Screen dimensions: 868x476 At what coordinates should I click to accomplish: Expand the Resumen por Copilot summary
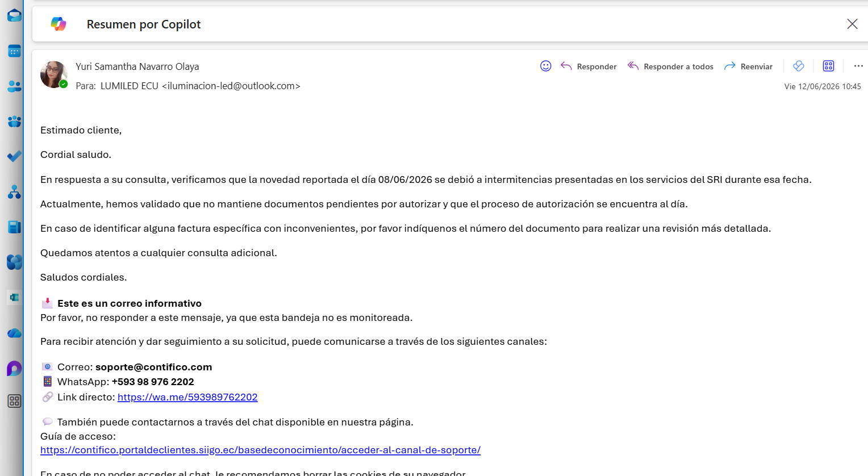tap(144, 24)
